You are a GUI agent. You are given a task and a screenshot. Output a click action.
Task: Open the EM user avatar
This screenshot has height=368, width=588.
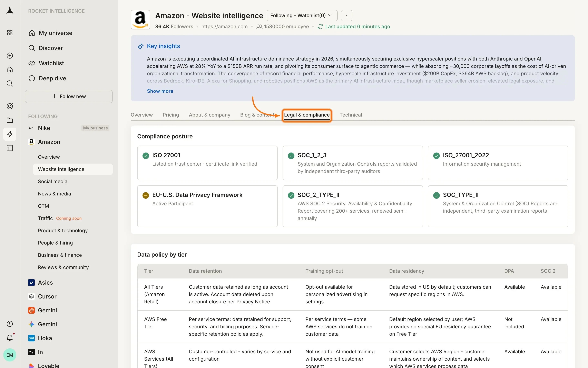[10, 355]
